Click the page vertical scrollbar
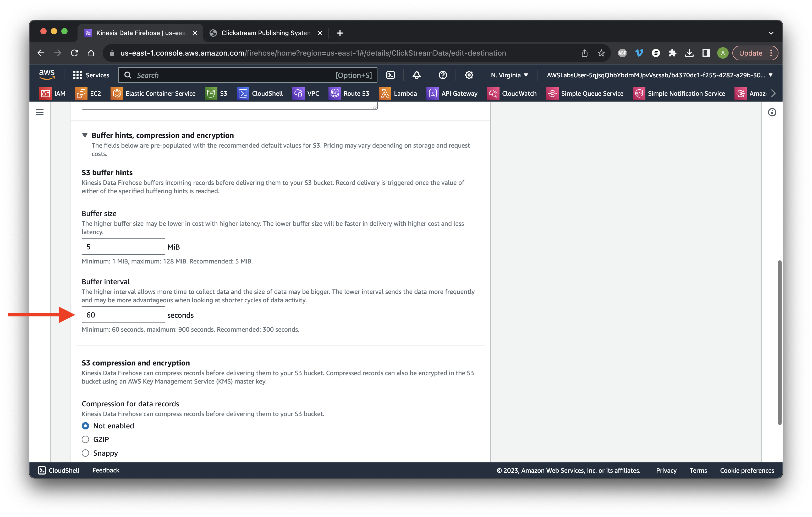The image size is (812, 517). pyautogui.click(x=779, y=343)
